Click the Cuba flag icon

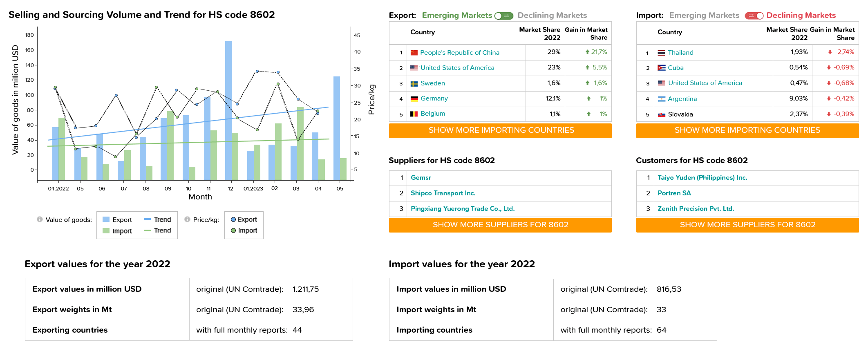point(661,68)
